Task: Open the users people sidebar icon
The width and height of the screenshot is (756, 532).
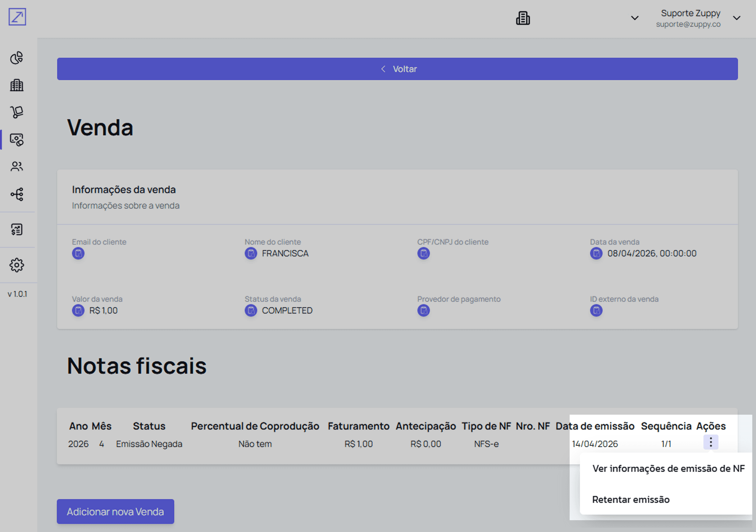Action: pyautogui.click(x=17, y=166)
